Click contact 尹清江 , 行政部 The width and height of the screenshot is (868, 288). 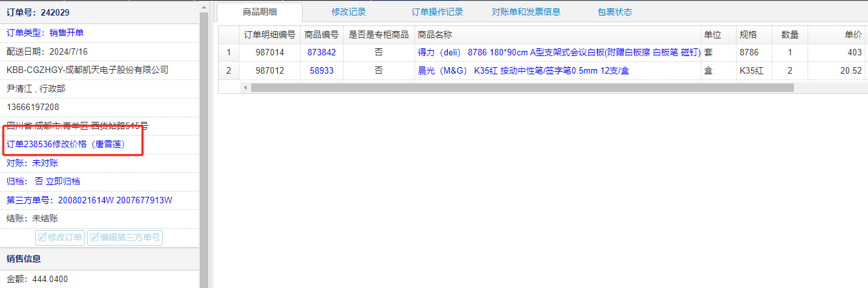tap(36, 88)
